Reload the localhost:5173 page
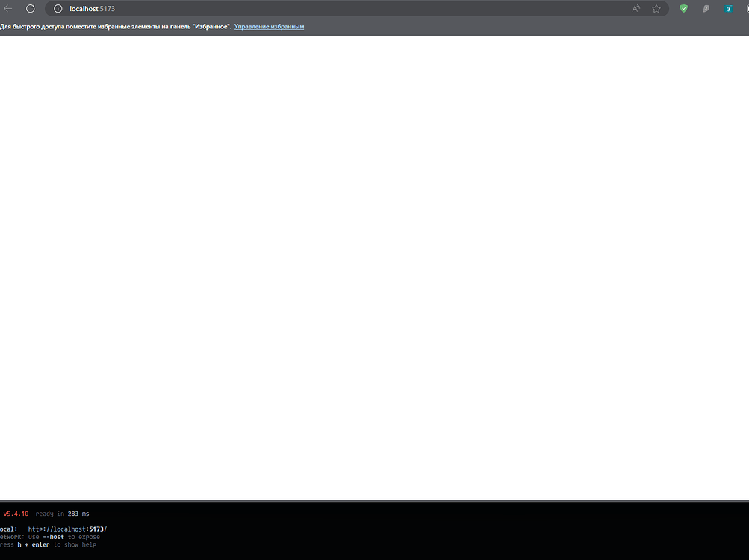Screen dimensions: 749x560 tap(30, 9)
